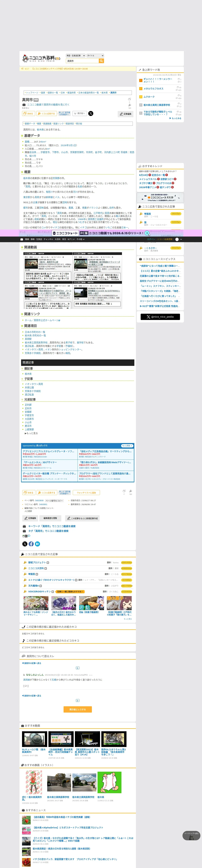This screenshot has height=868, width=202.
Task: Click the orange search magnifier button
Action: (x=101, y=61)
